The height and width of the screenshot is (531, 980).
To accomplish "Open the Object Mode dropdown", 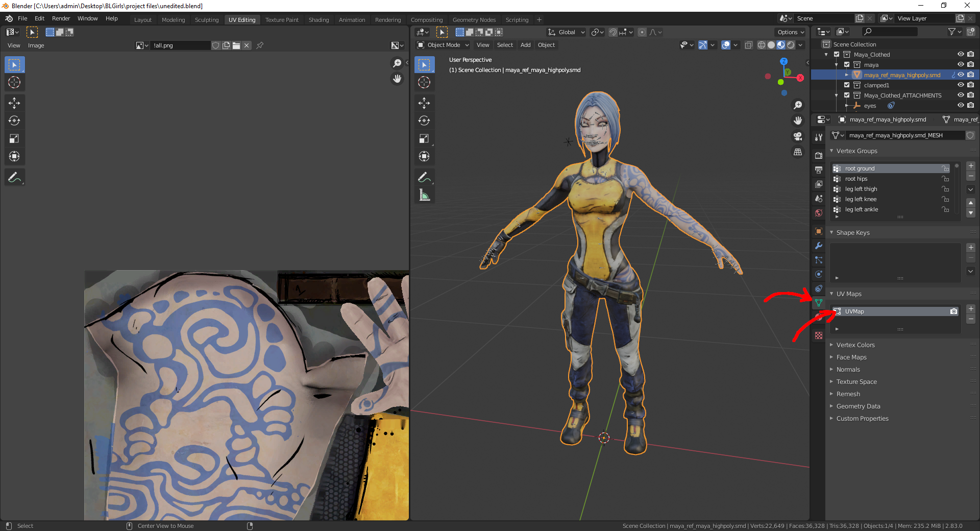I will coord(443,45).
